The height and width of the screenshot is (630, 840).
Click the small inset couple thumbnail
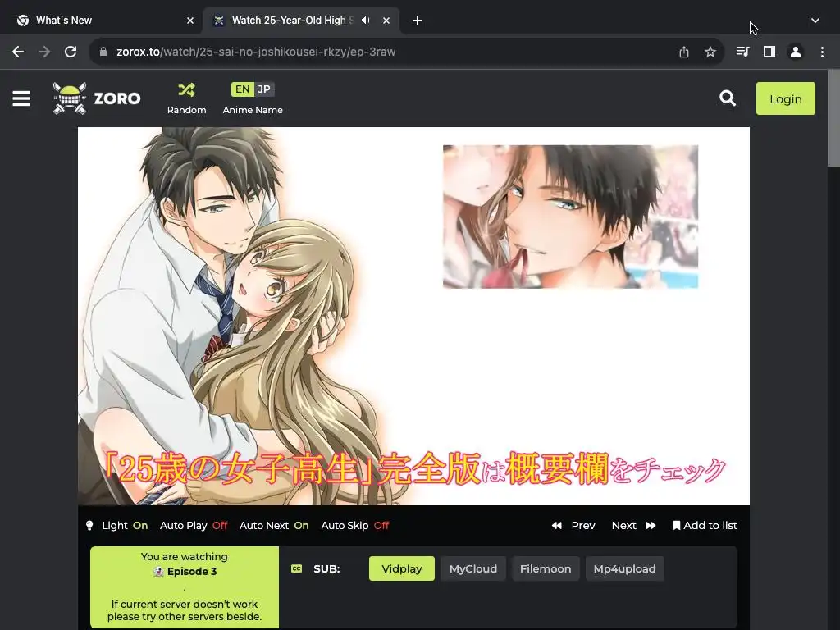click(x=571, y=217)
